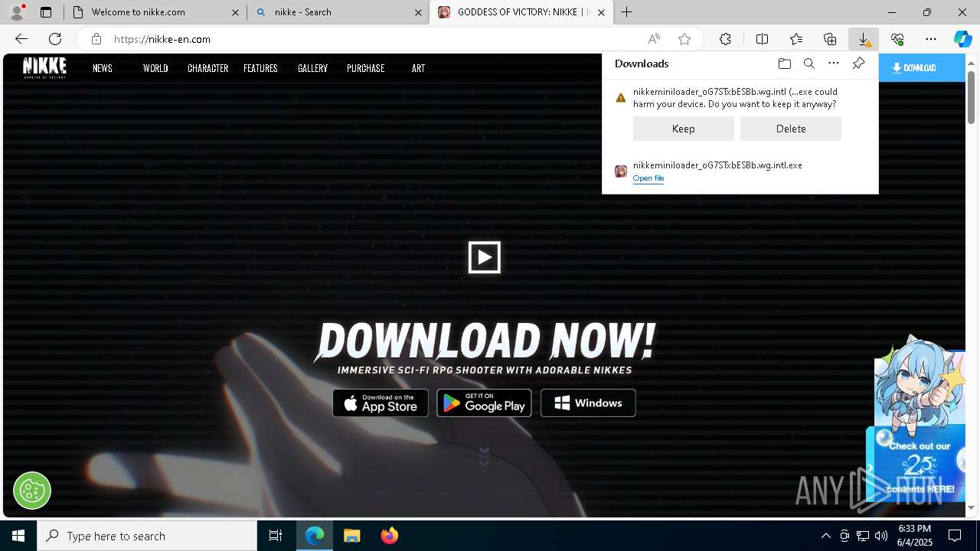This screenshot has width=980, height=551.
Task: Click App Store download badge
Action: click(381, 403)
